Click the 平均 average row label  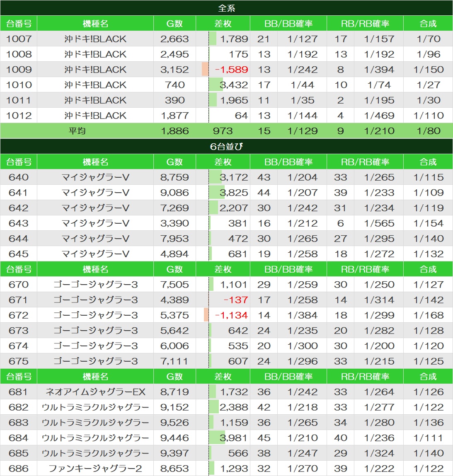click(77, 131)
